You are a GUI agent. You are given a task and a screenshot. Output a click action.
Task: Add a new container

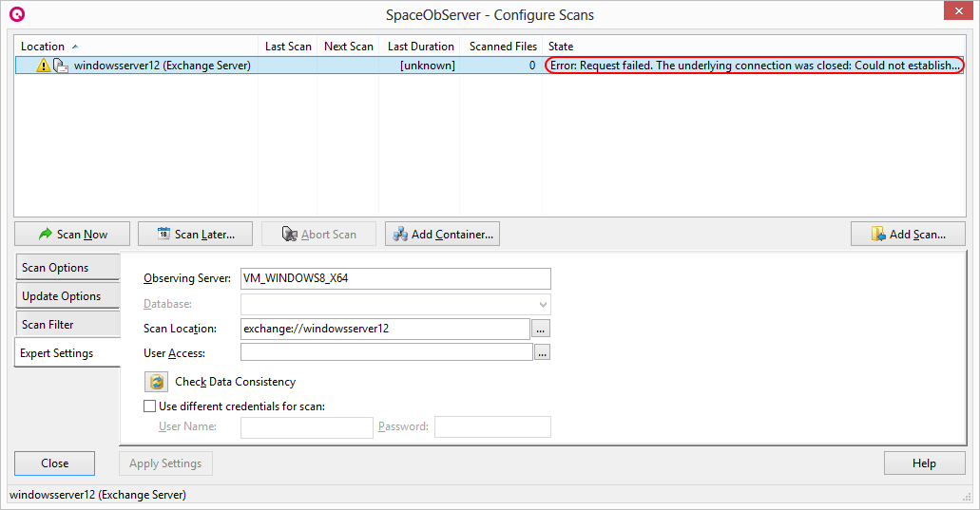point(442,235)
